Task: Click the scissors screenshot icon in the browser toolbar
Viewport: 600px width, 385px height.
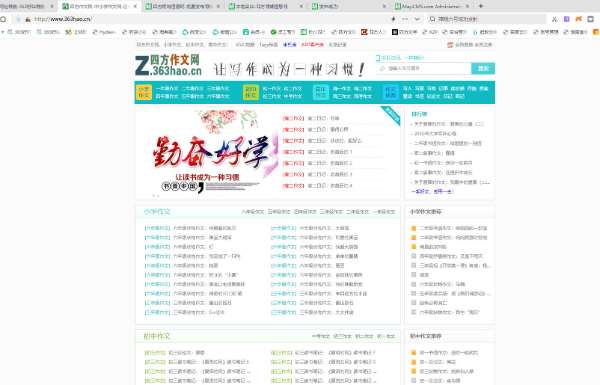Action: [x=554, y=19]
